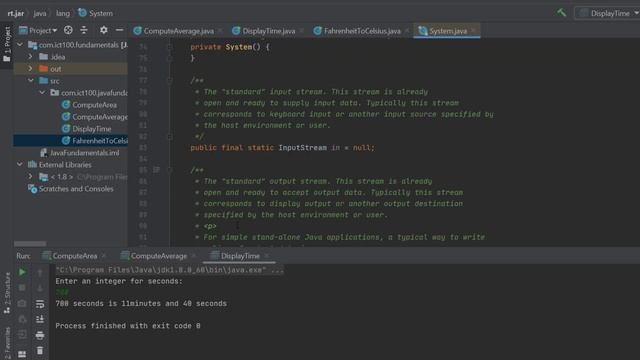The image size is (640, 360).
Task: Close the System.java editor tab
Action: [473, 31]
